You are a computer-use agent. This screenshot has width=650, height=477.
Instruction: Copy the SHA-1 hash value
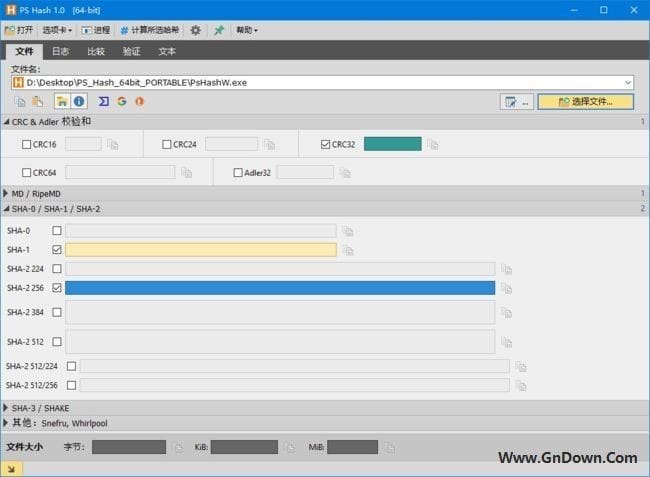[x=348, y=250]
